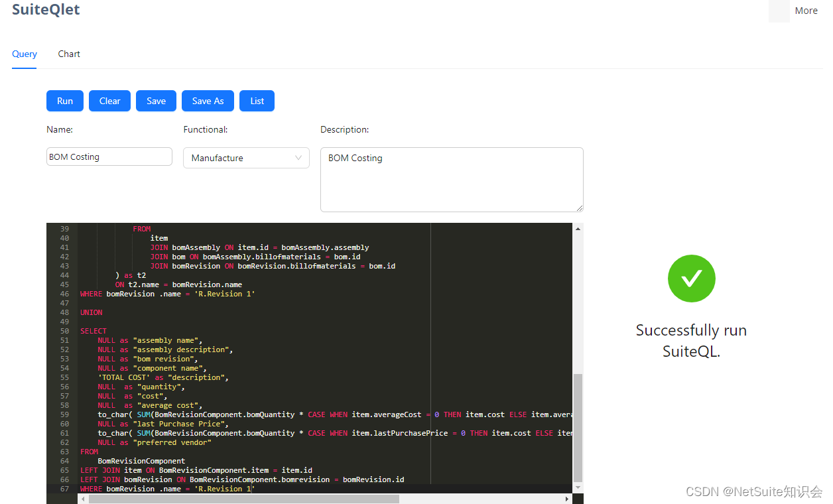Click 'R.Revision 1' on line 46
The width and height of the screenshot is (833, 504).
[224, 294]
